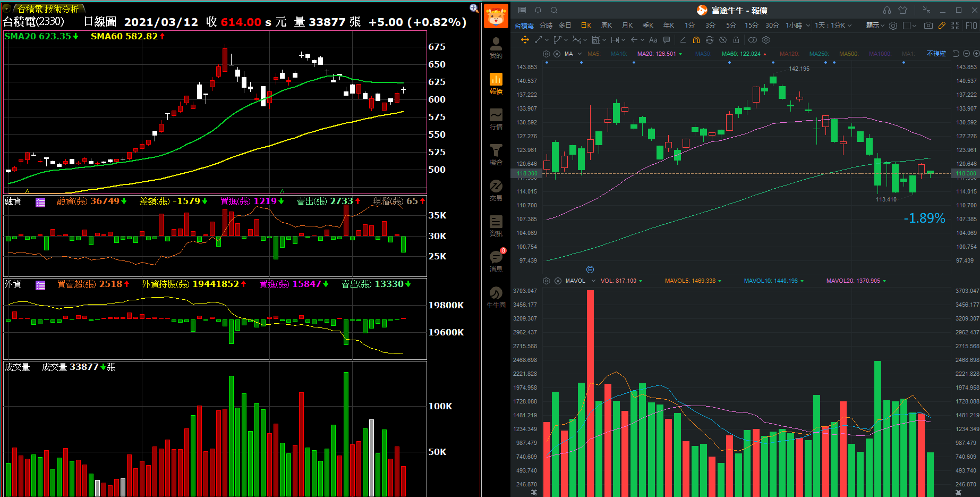Open MAVOL indicator settings gear
The width and height of the screenshot is (980, 497).
[546, 281]
